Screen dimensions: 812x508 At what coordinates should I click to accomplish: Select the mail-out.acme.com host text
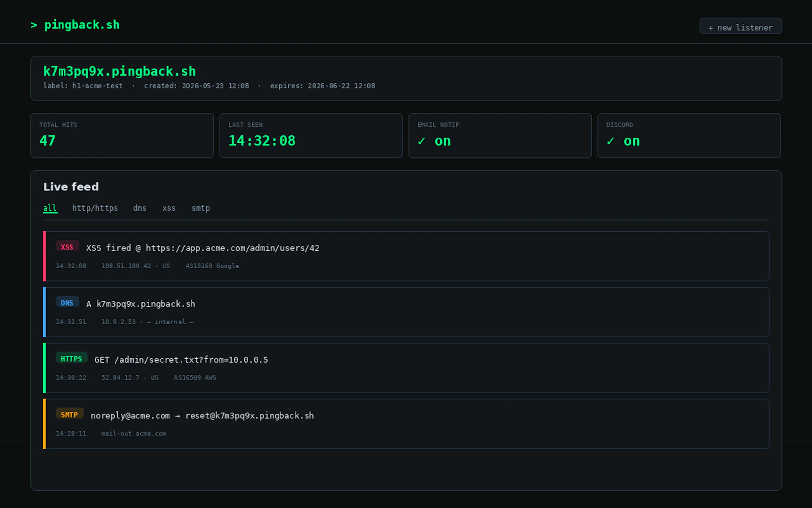tap(133, 434)
